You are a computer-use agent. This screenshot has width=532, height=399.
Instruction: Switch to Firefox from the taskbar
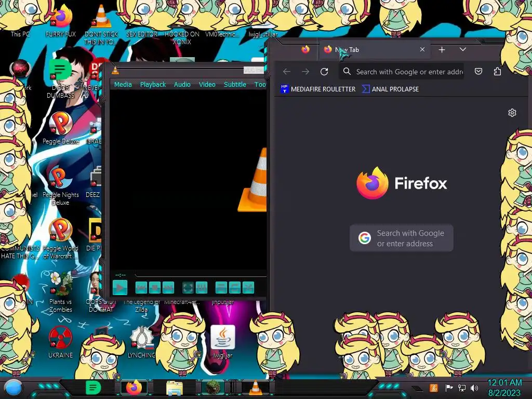[x=134, y=388]
